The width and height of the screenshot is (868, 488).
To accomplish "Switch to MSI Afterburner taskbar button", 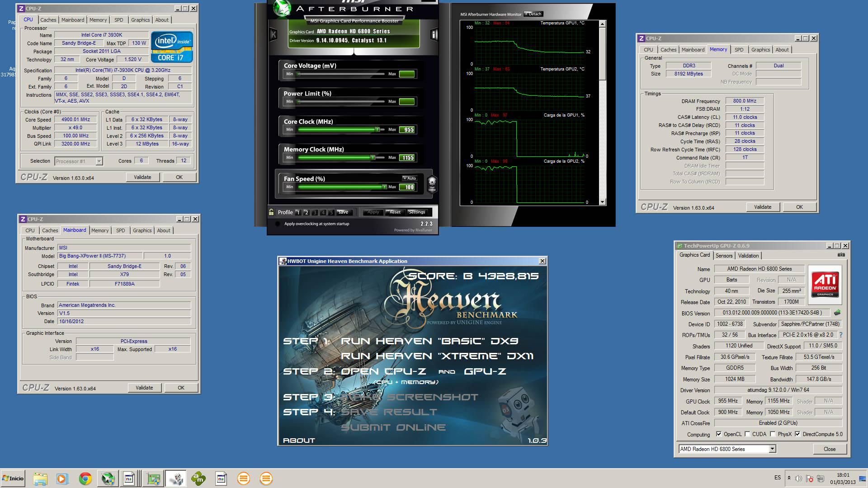I will point(108,479).
